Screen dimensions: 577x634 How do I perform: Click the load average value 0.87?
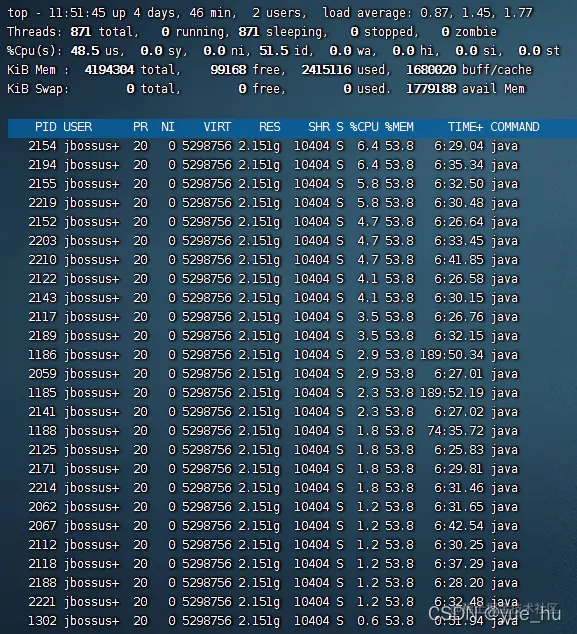tap(434, 13)
